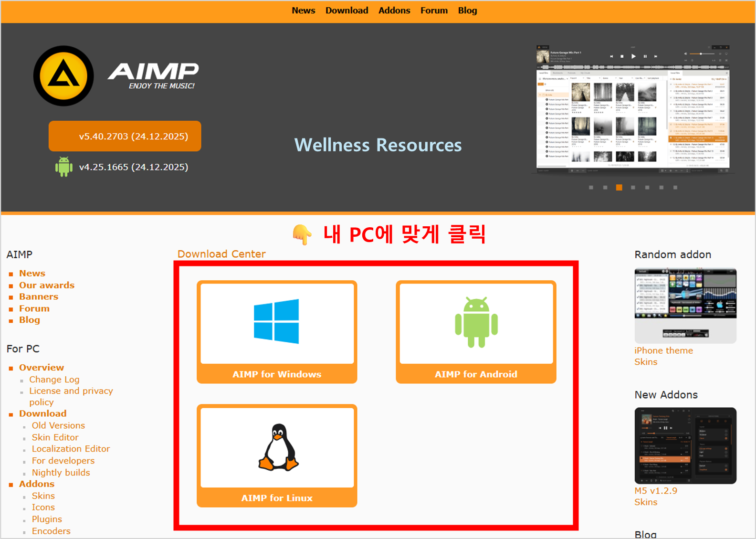Click the orange v5.40.2703 download button

(x=125, y=136)
